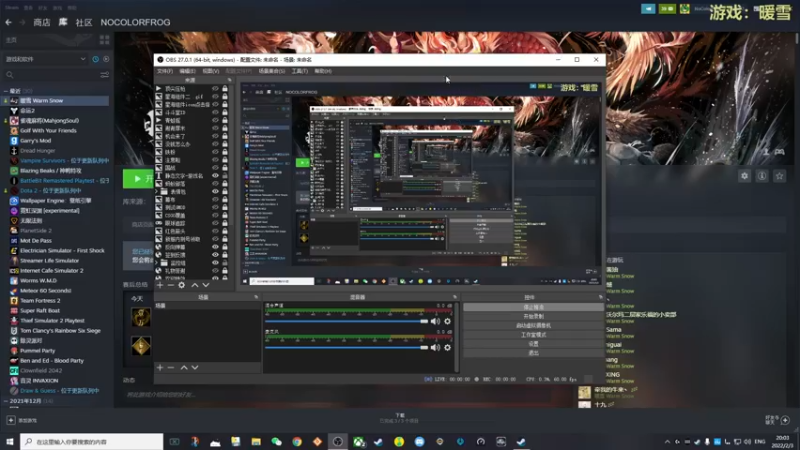Image resolution: width=800 pixels, height=450 pixels.
Task: Toggle visibility of 静态文字 text source
Action: tap(215, 176)
